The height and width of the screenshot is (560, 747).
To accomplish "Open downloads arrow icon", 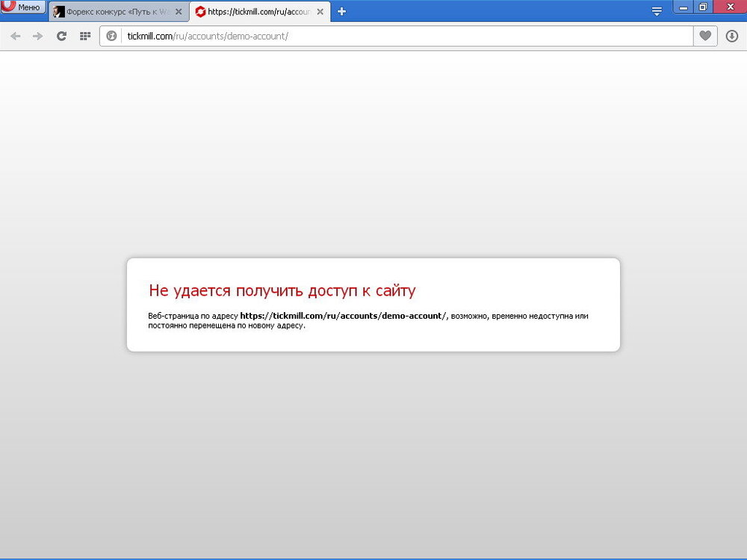I will [x=732, y=36].
